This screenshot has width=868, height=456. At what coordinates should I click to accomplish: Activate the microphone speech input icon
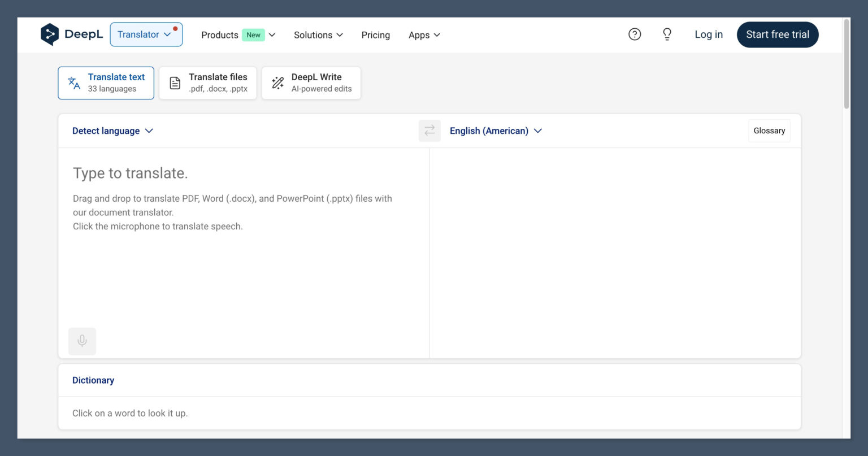(x=82, y=341)
